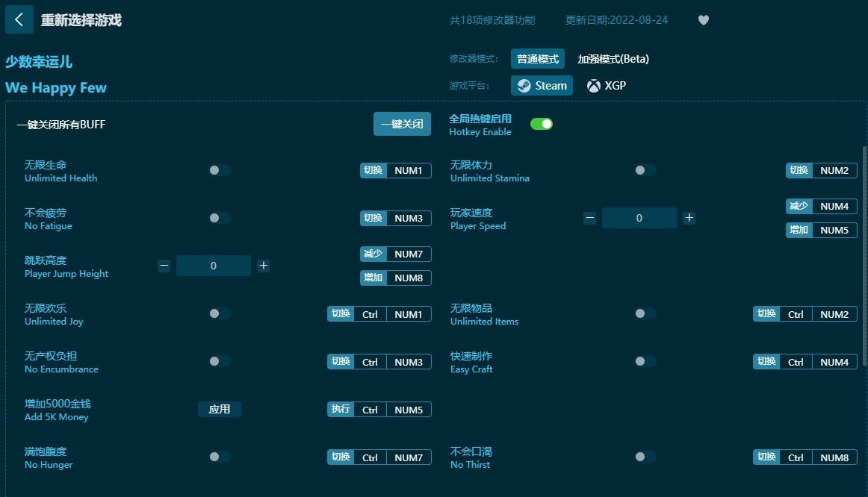Click NUM7 decrease hotkey for Jump Height
This screenshot has width=868, height=497.
tap(396, 254)
